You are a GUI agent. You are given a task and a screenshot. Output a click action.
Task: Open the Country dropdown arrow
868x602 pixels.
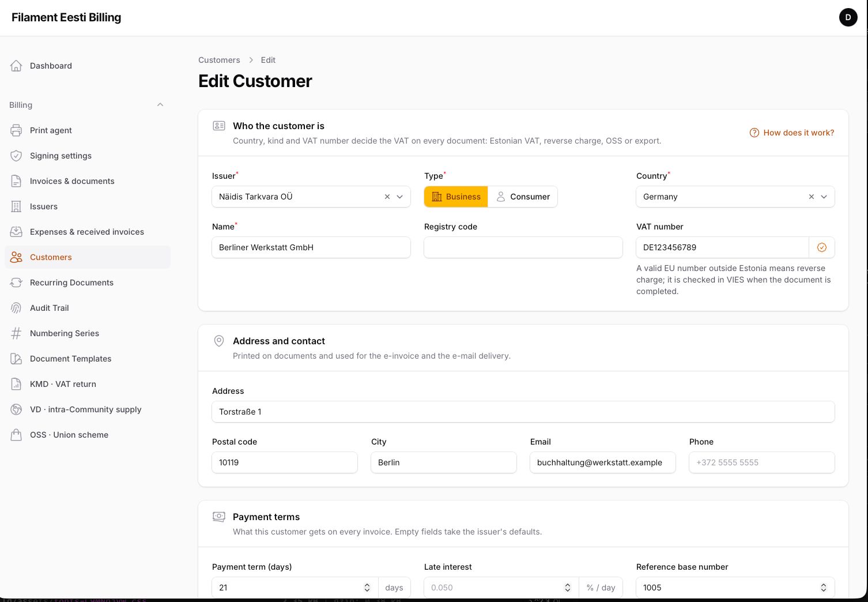pyautogui.click(x=824, y=197)
